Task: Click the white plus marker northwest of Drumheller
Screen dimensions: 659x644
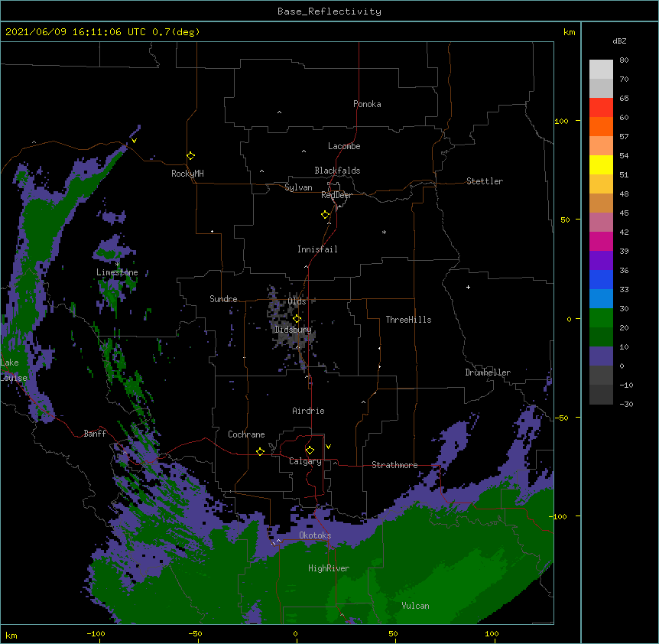Action: click(x=468, y=287)
